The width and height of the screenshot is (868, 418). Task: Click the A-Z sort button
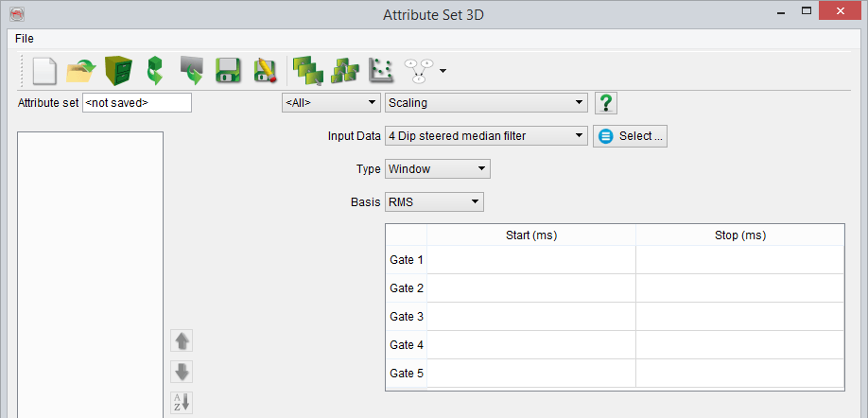tap(182, 402)
